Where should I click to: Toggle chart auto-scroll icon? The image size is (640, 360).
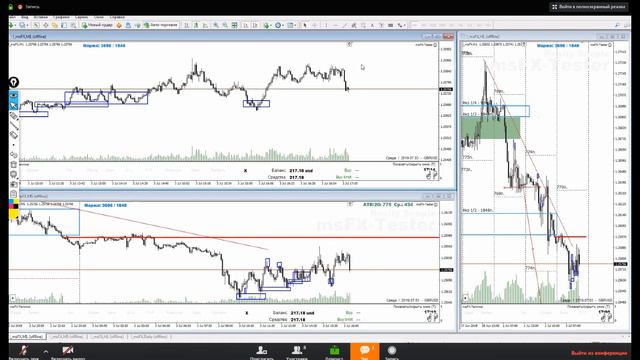click(x=245, y=25)
